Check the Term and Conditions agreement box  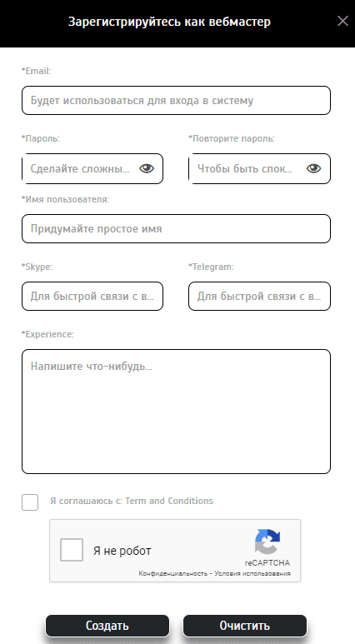click(x=30, y=502)
